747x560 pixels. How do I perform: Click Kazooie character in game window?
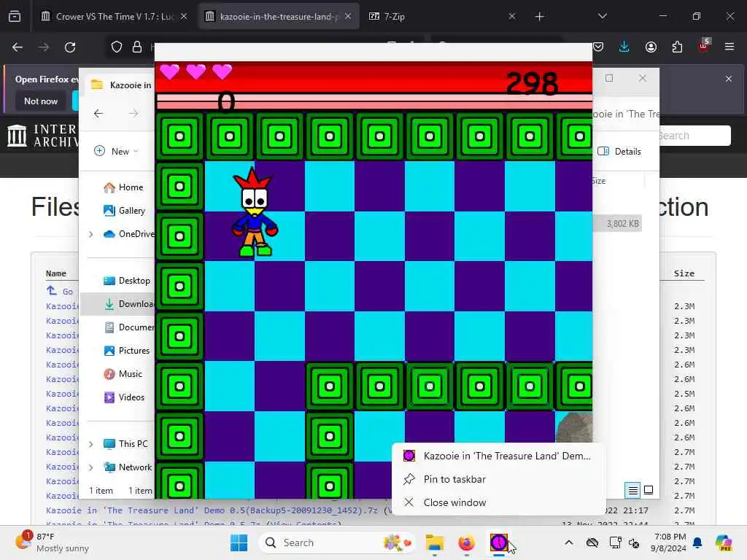[x=255, y=212]
